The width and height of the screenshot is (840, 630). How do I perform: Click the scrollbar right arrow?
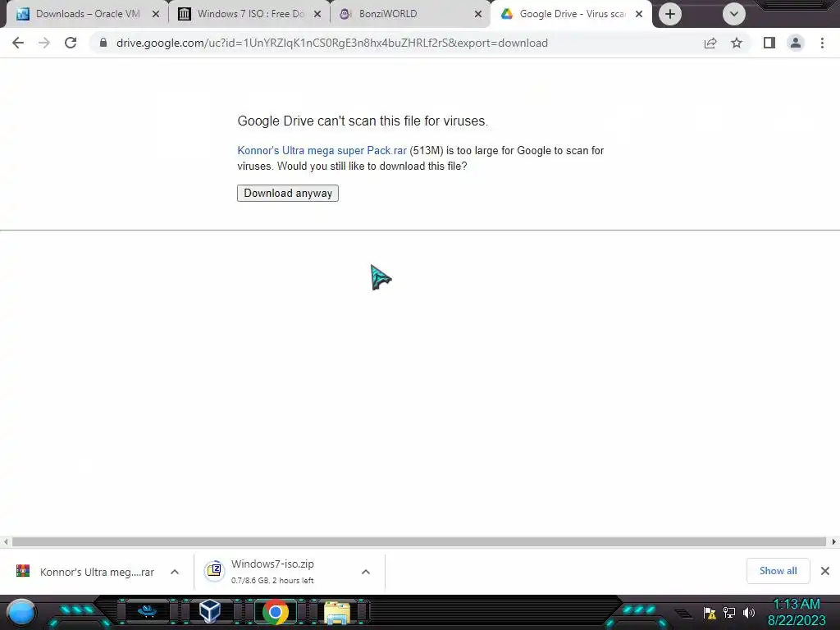[x=834, y=541]
